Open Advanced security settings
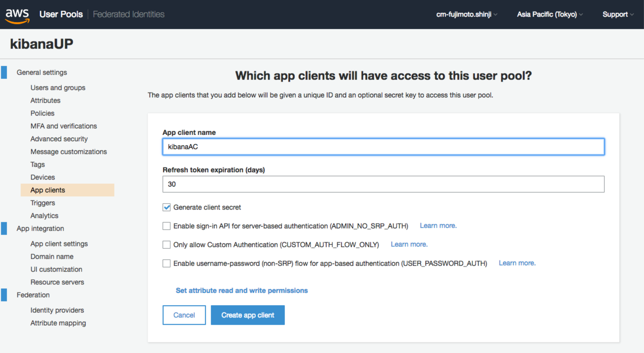The image size is (644, 353). pyautogui.click(x=59, y=139)
